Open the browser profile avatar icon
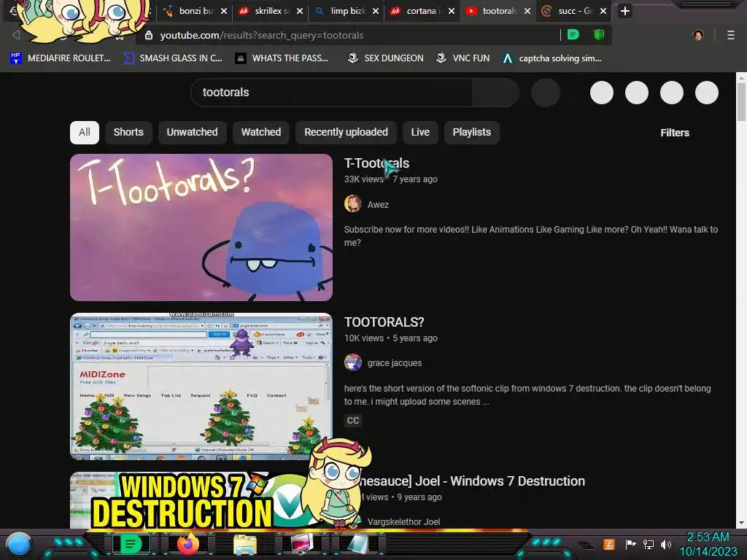The height and width of the screenshot is (560, 747). pyautogui.click(x=698, y=35)
